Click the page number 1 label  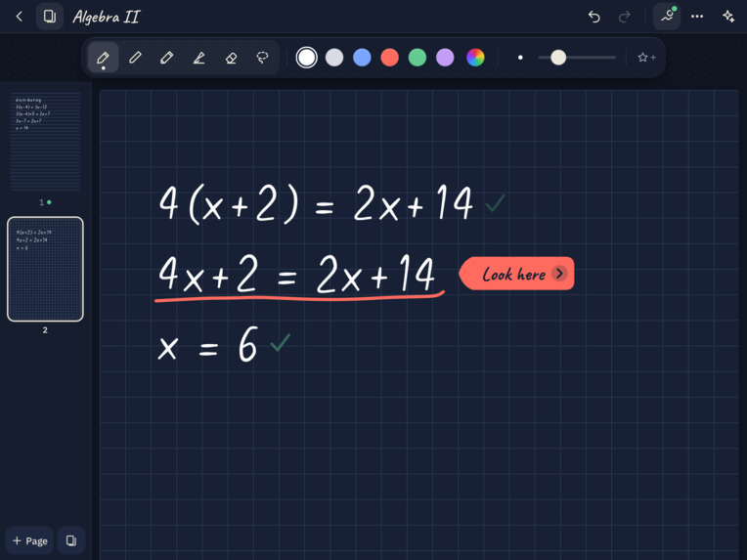(41, 202)
